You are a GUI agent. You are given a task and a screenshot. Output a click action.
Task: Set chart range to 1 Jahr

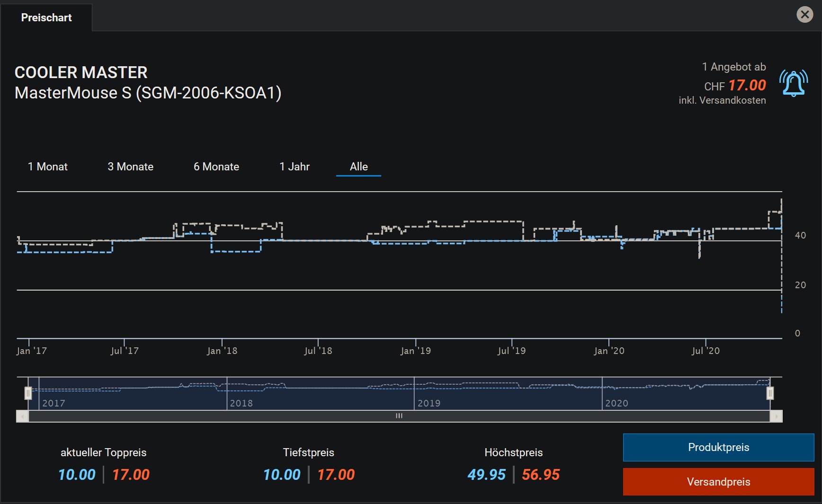click(x=294, y=167)
